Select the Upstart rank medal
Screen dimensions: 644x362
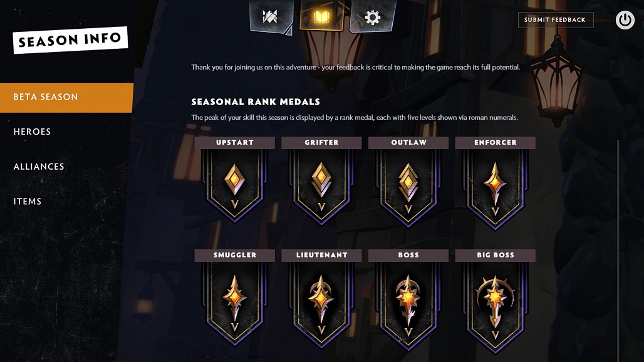point(234,185)
